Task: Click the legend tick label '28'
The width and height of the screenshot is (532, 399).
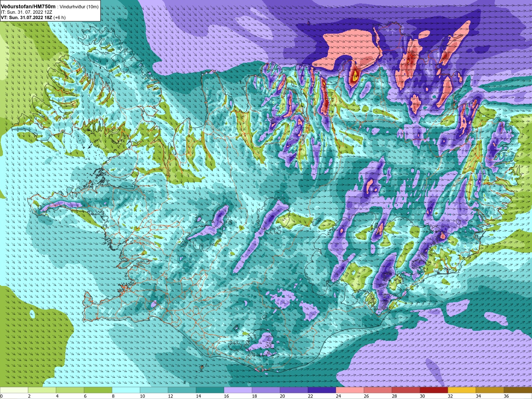Action: click(x=394, y=396)
